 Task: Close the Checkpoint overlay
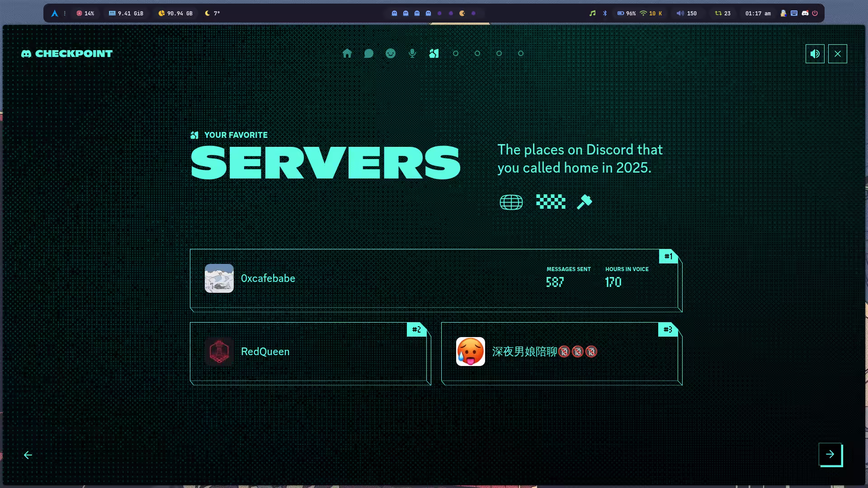pos(837,54)
